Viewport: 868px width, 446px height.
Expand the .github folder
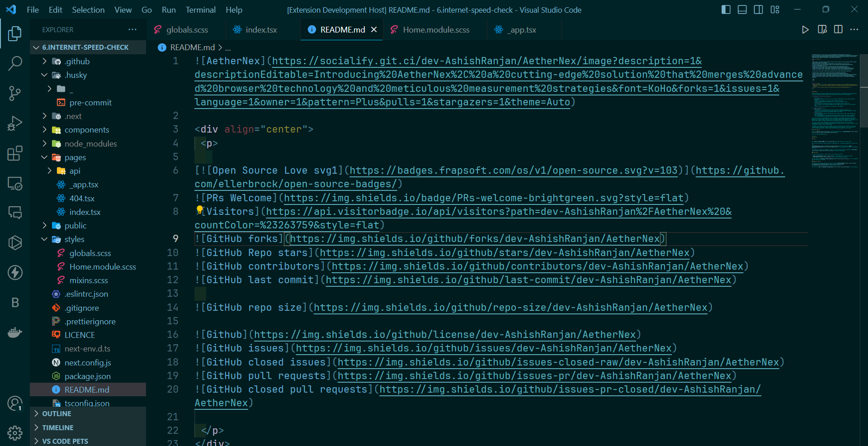44,61
